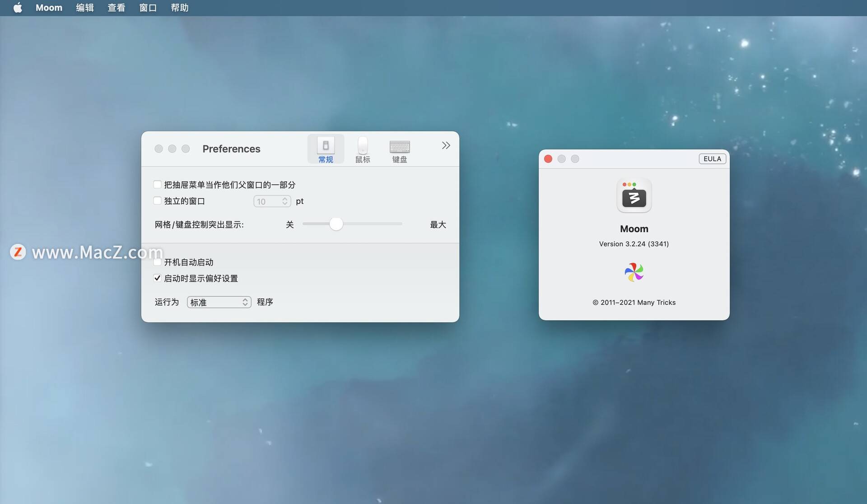867x504 pixels.
Task: Click the EULA button
Action: coord(712,159)
